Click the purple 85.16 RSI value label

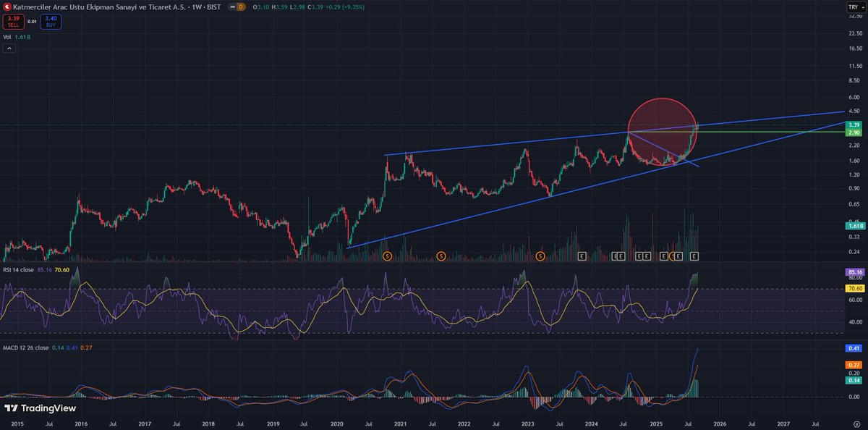click(854, 272)
